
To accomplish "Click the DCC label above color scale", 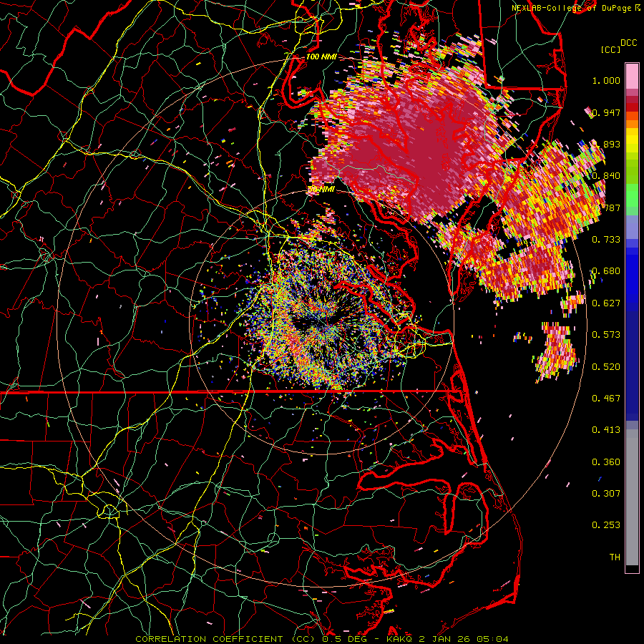I will click(628, 43).
